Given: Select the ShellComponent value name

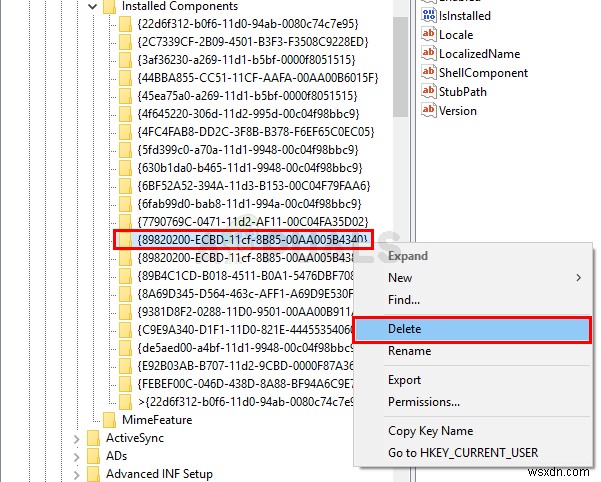Looking at the screenshot, I should coord(483,73).
